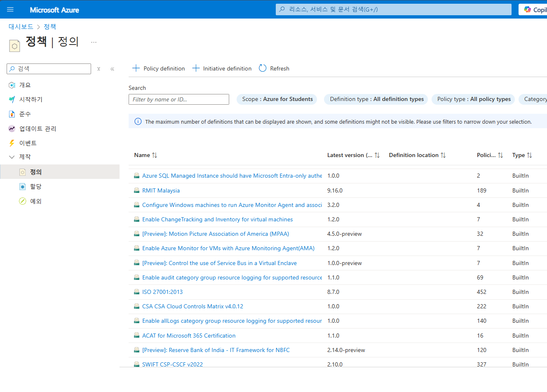Sort by Type column
This screenshot has height=392, width=547.
point(522,155)
